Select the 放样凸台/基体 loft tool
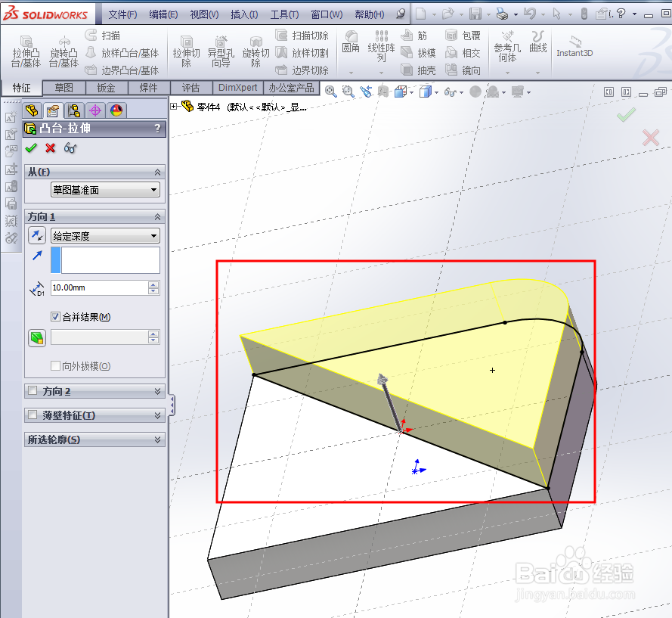Image resolution: width=672 pixels, height=618 pixels. 122,53
